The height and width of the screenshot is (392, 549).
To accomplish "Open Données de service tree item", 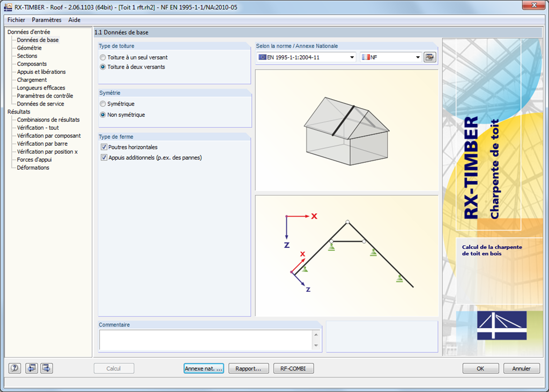I will [41, 104].
